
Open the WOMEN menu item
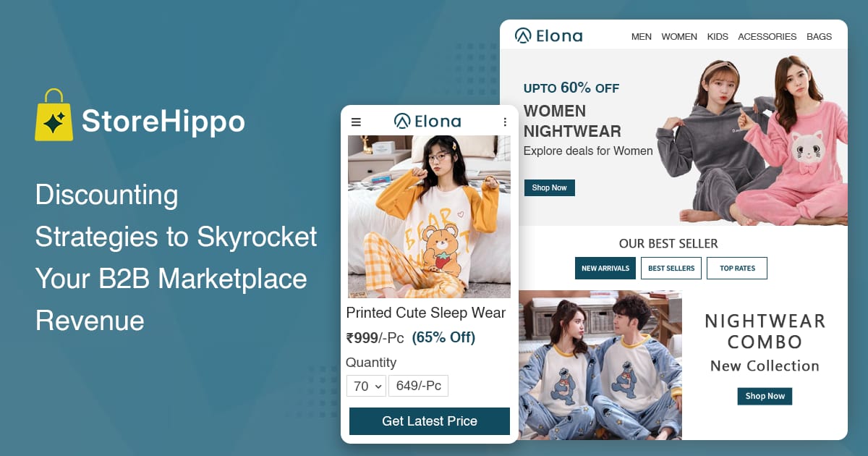coord(679,37)
